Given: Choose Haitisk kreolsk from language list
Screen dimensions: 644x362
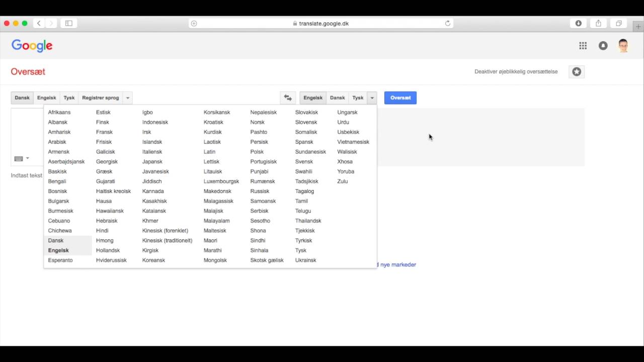Looking at the screenshot, I should [113, 191].
